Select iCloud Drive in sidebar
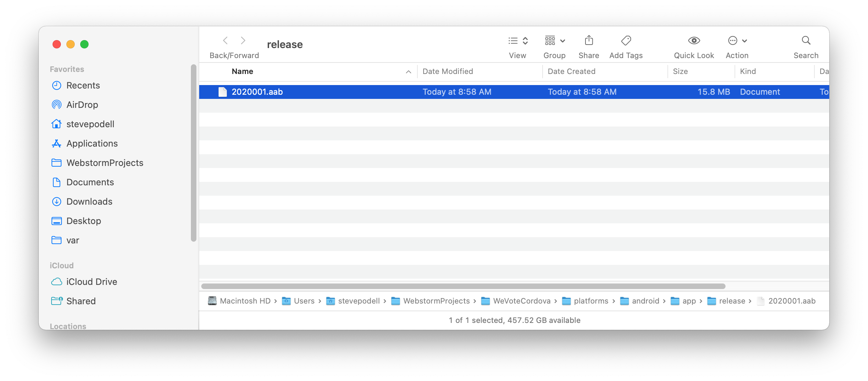The image size is (868, 381). click(x=92, y=282)
